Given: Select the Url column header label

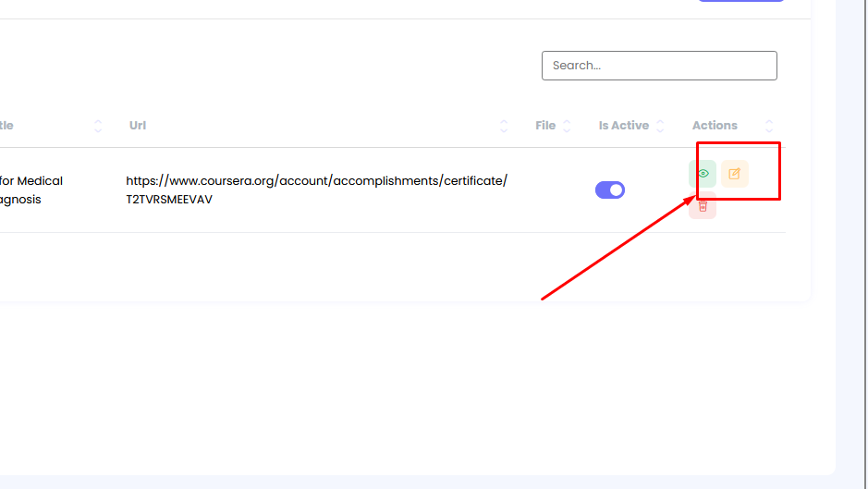Looking at the screenshot, I should 138,126.
